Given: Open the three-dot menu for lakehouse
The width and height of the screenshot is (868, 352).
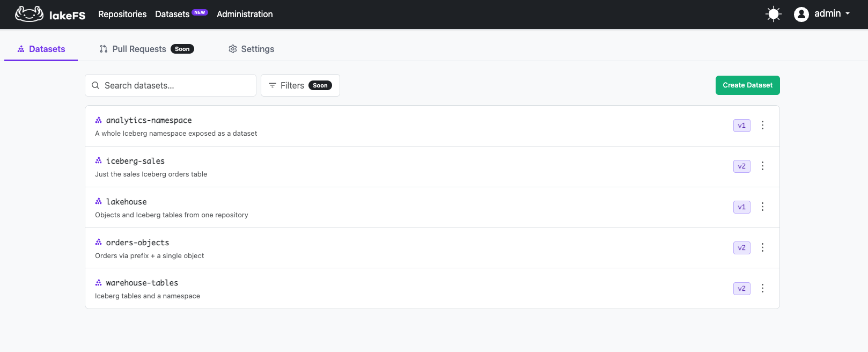Looking at the screenshot, I should pyautogui.click(x=762, y=207).
